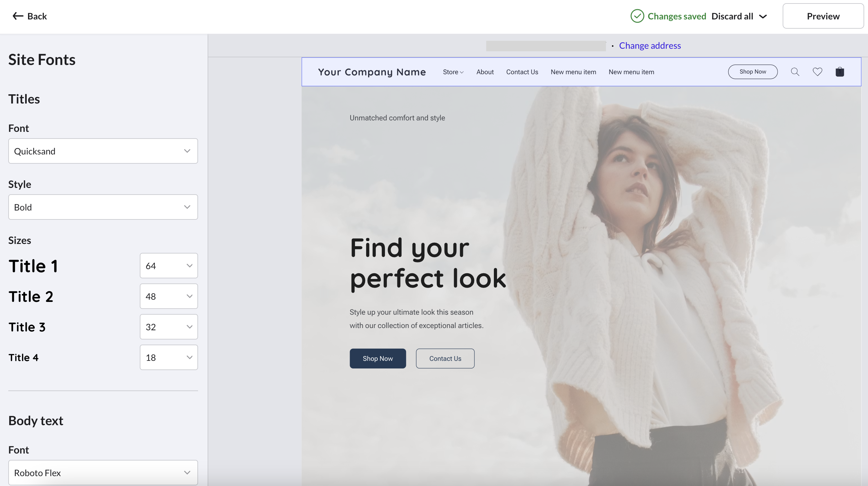Click the dark Shop Now hero button
This screenshot has height=486, width=868.
pyautogui.click(x=378, y=358)
